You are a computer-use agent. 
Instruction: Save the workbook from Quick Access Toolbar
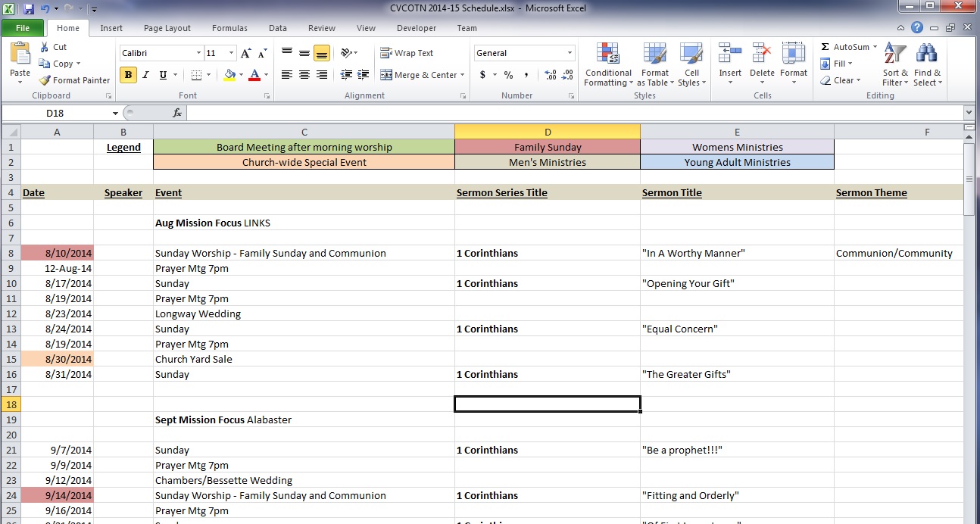click(29, 9)
